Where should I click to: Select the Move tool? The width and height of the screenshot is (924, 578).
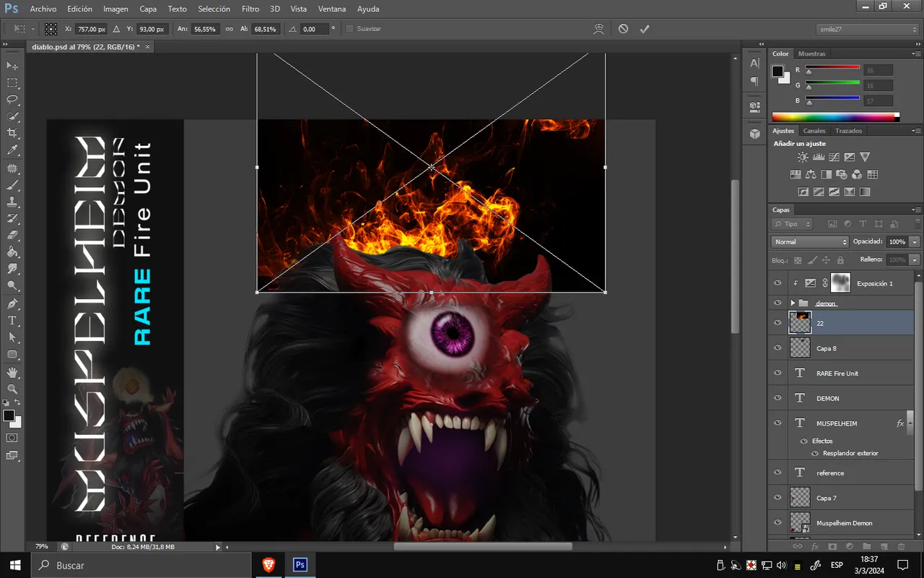[x=12, y=66]
